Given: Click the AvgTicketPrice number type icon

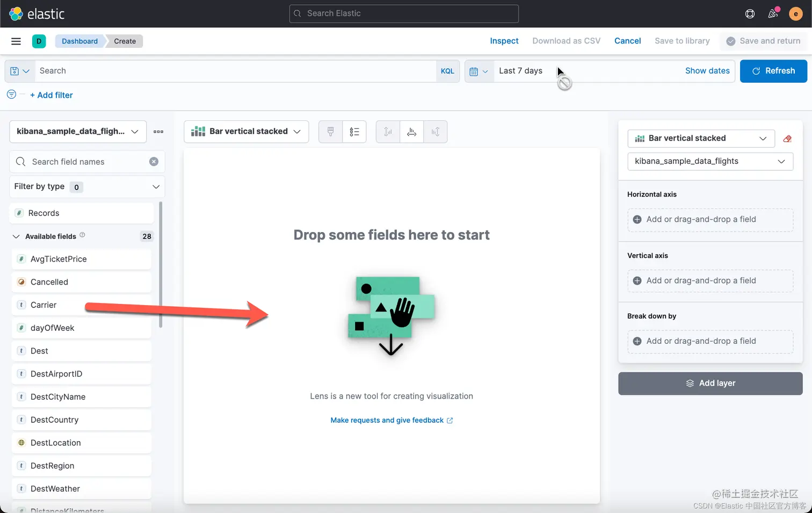Looking at the screenshot, I should (21, 259).
